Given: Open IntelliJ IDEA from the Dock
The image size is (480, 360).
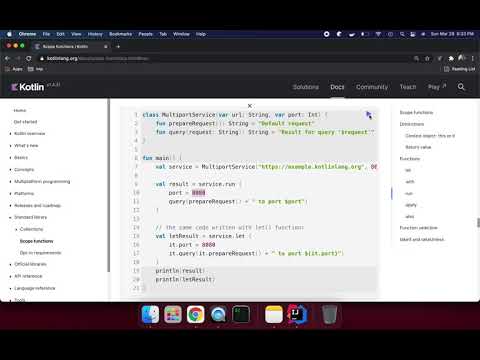Looking at the screenshot, I should click(297, 314).
